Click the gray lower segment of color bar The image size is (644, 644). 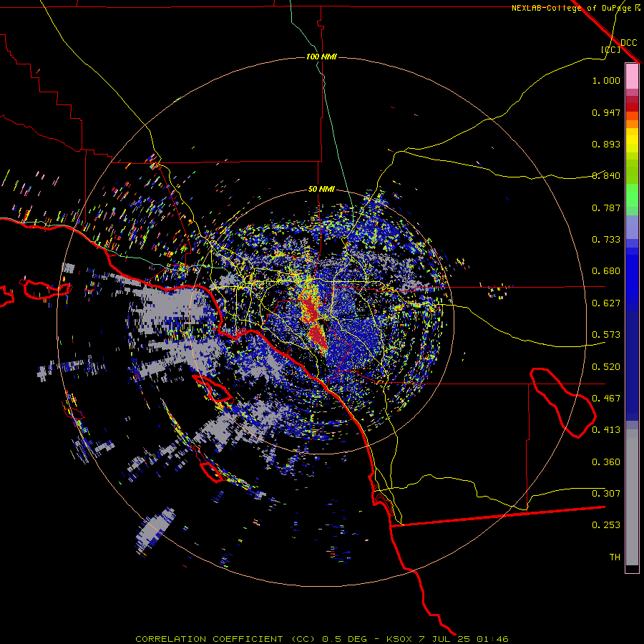(632, 497)
